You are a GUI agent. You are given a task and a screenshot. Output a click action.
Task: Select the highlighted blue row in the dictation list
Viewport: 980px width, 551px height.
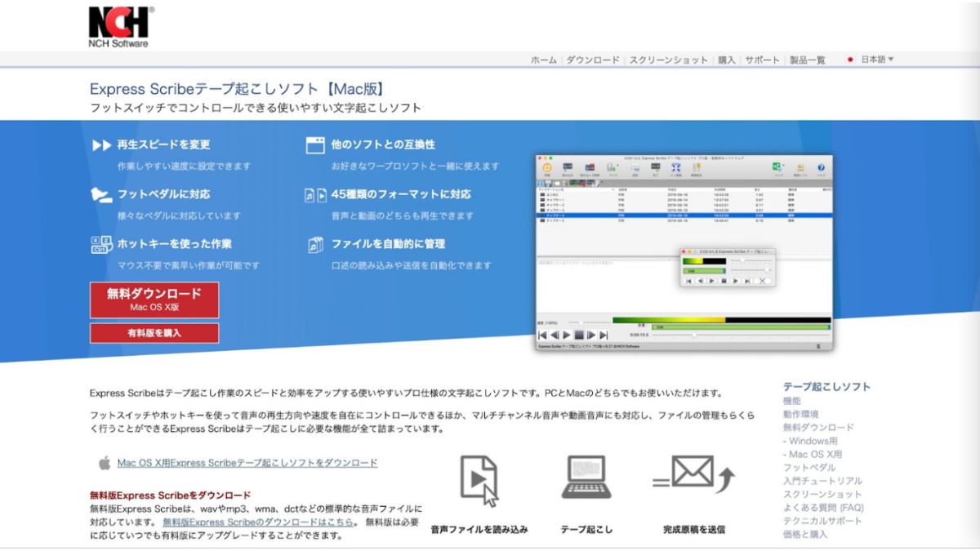[684, 215]
